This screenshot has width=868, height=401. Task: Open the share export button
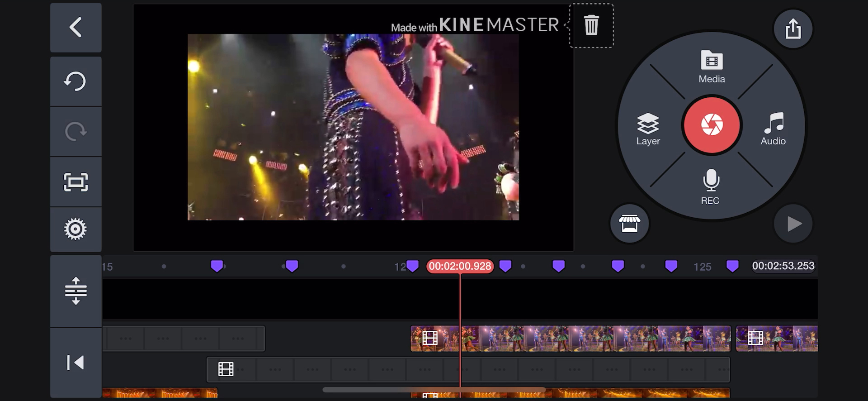[x=793, y=29]
